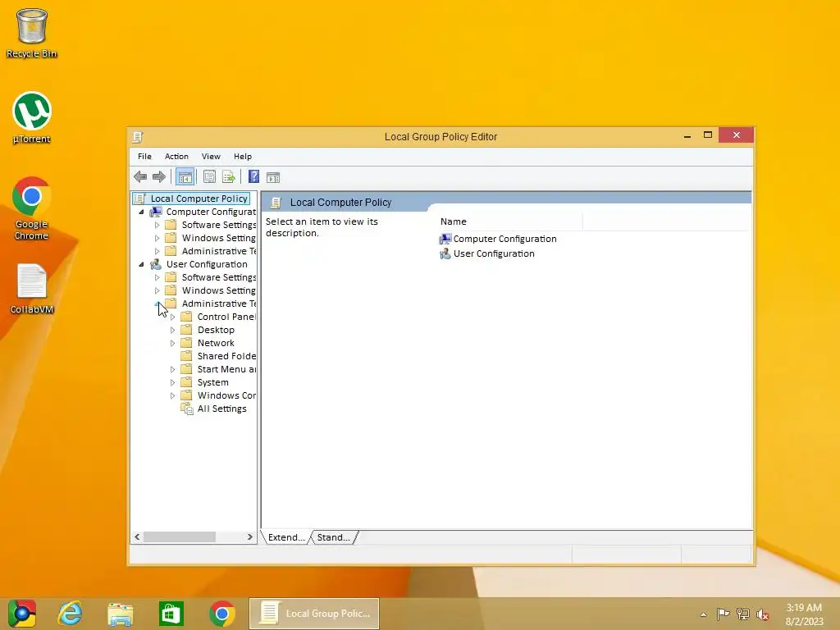Viewport: 840px width, 630px height.
Task: Click Local Group Policy taskbar button
Action: 314,614
